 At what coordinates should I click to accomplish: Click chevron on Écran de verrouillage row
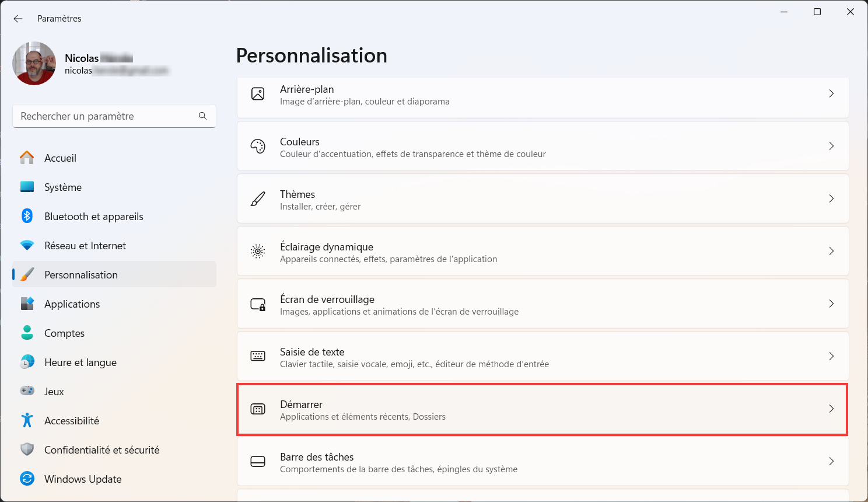point(831,304)
